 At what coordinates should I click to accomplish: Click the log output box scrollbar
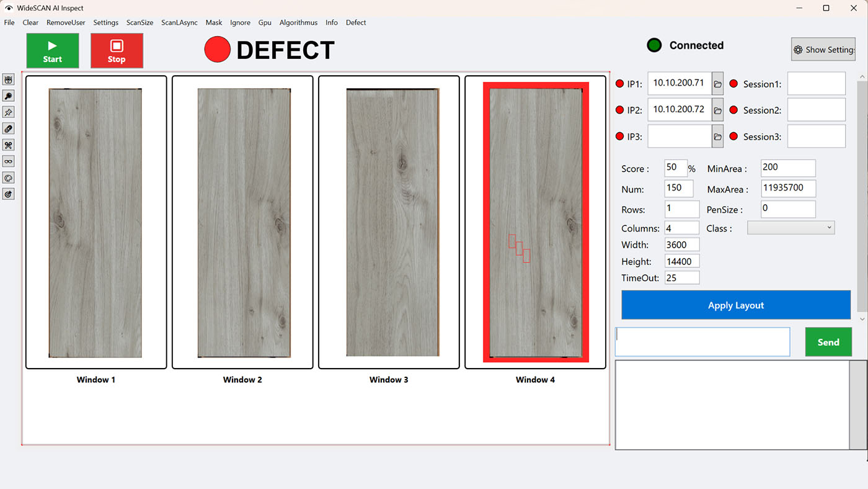(x=857, y=405)
